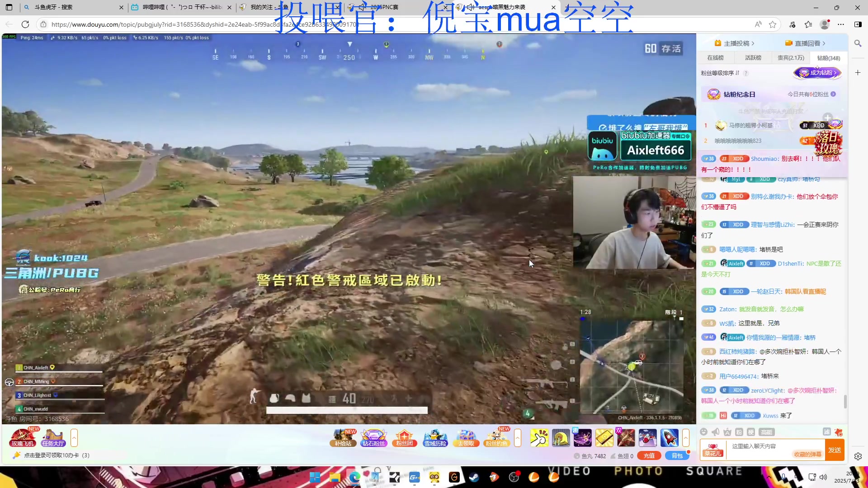
Task: Toggle the split screen sidebar button
Action: 858,24
